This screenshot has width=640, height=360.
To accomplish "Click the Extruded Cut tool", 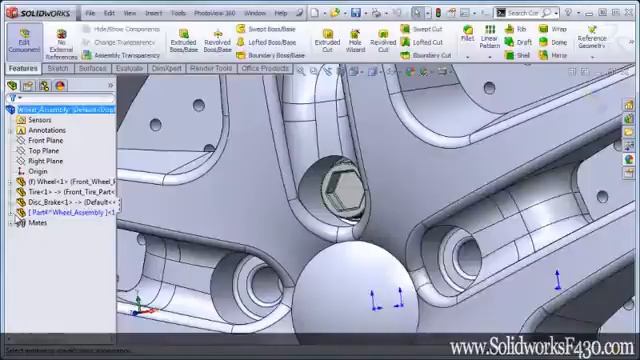I will (327, 41).
